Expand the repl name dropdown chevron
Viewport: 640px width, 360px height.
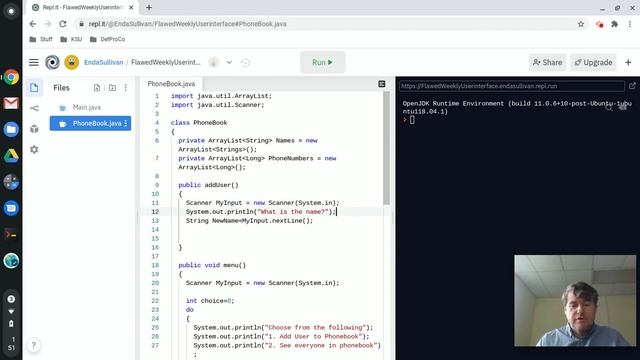coord(229,62)
